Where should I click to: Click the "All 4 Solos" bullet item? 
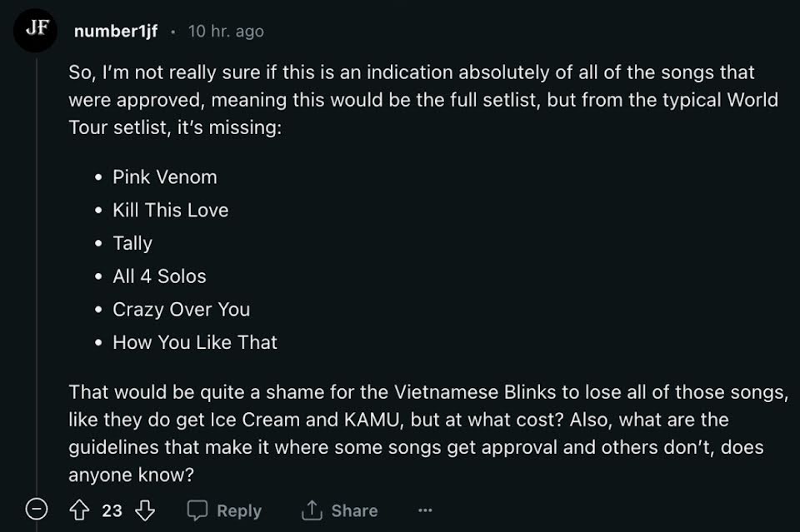159,276
